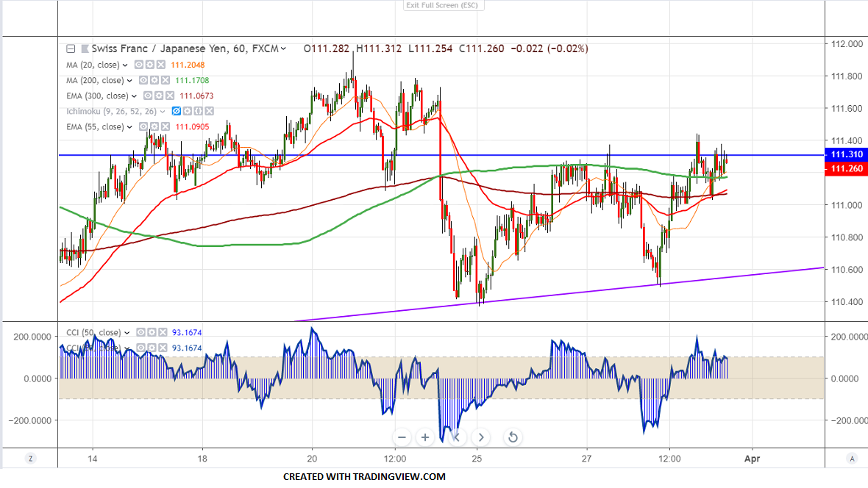
Task: Remove the EMA (300, close) indicator
Action: pyautogui.click(x=170, y=96)
